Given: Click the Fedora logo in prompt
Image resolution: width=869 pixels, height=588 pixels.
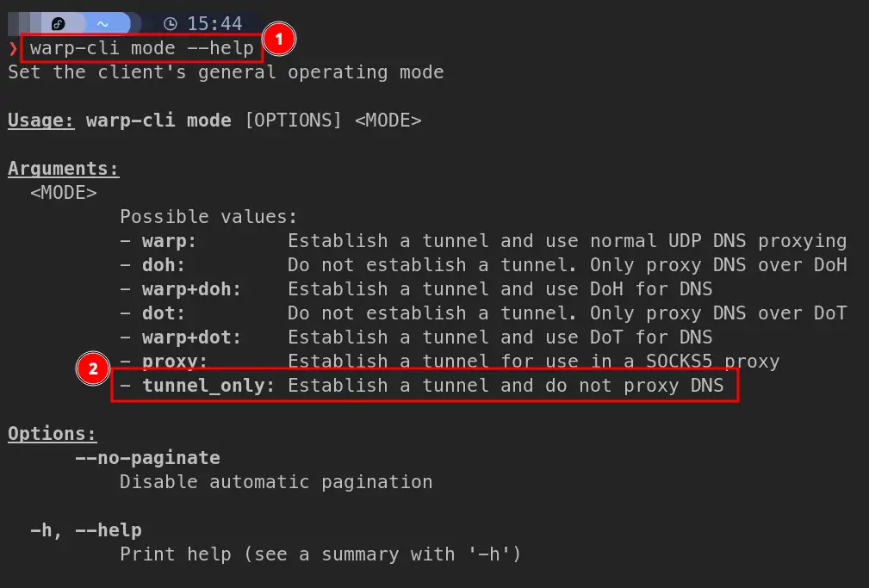Looking at the screenshot, I should 59,24.
